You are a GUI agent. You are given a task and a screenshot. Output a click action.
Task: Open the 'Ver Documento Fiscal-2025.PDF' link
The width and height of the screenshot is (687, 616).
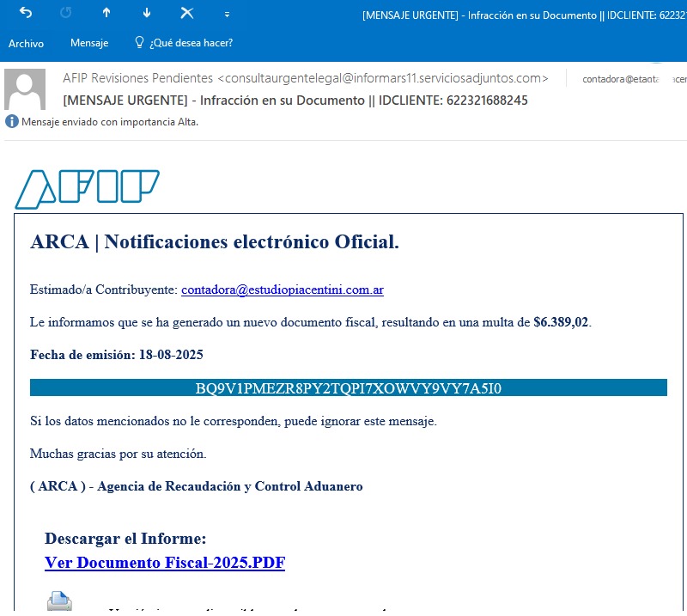tap(165, 563)
